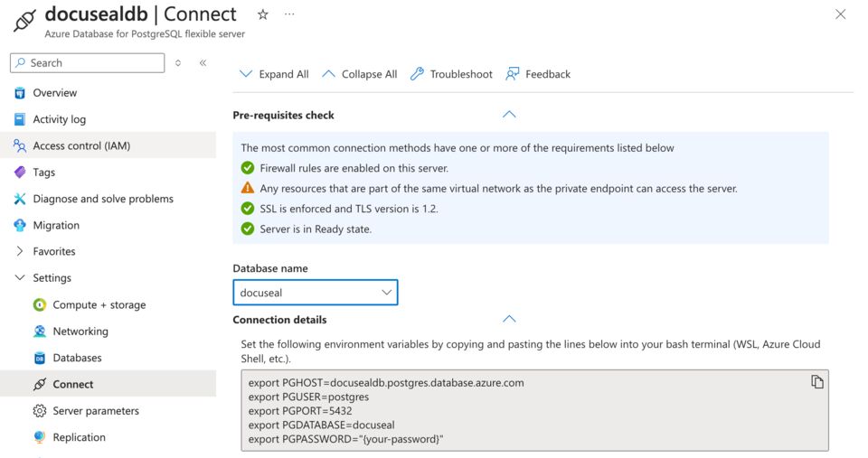Click the Connection details heading

279,320
